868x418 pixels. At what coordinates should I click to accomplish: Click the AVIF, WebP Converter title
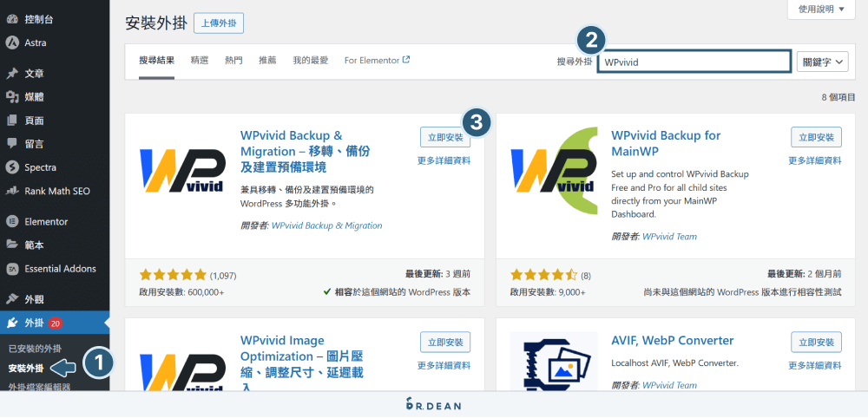point(673,341)
